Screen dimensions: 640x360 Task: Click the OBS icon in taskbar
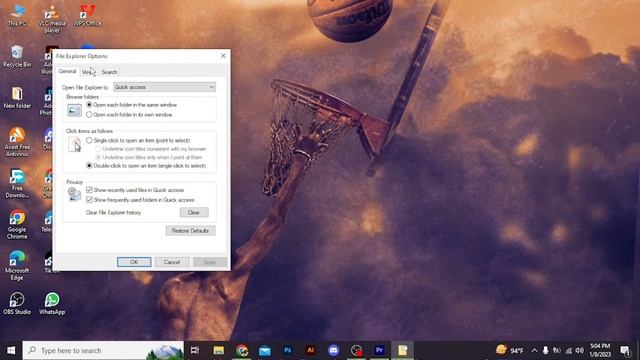pyautogui.click(x=356, y=350)
